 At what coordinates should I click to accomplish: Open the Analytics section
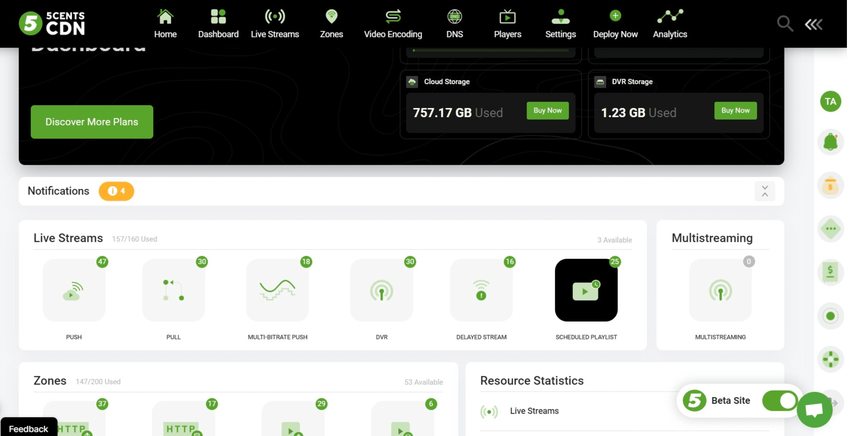[x=670, y=24]
